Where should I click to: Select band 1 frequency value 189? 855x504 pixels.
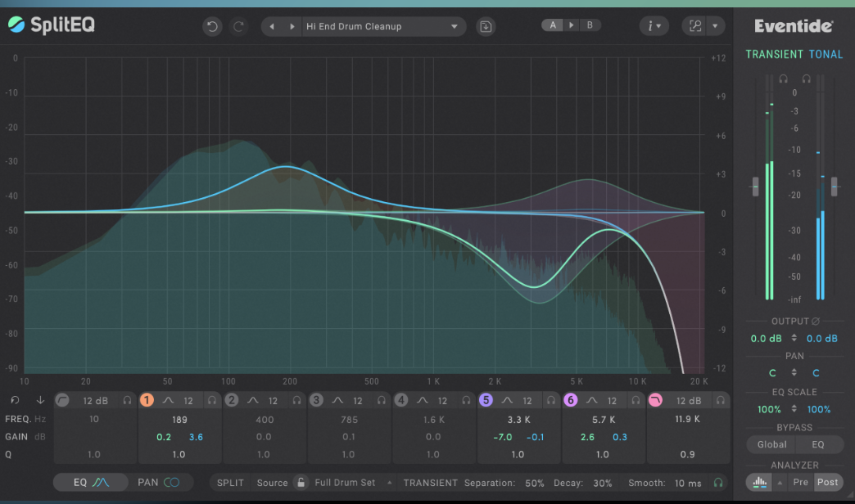coord(179,420)
